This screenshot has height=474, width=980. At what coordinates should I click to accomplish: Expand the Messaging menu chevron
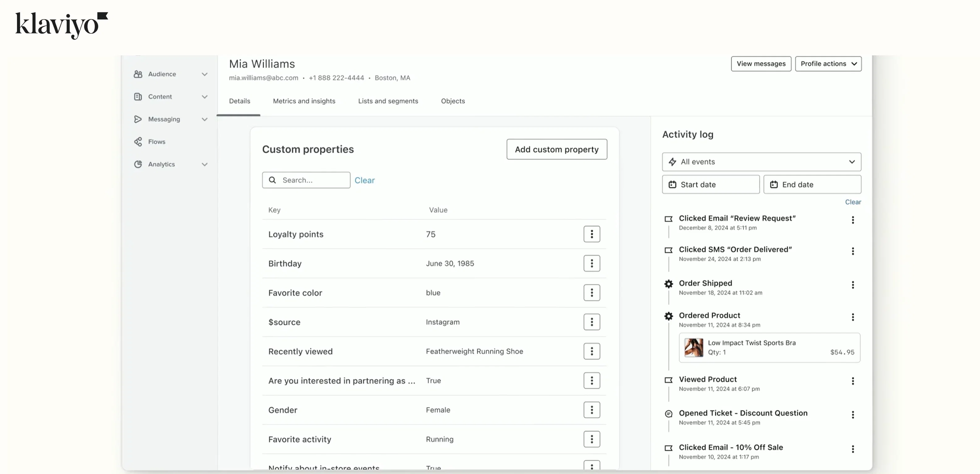coord(205,119)
